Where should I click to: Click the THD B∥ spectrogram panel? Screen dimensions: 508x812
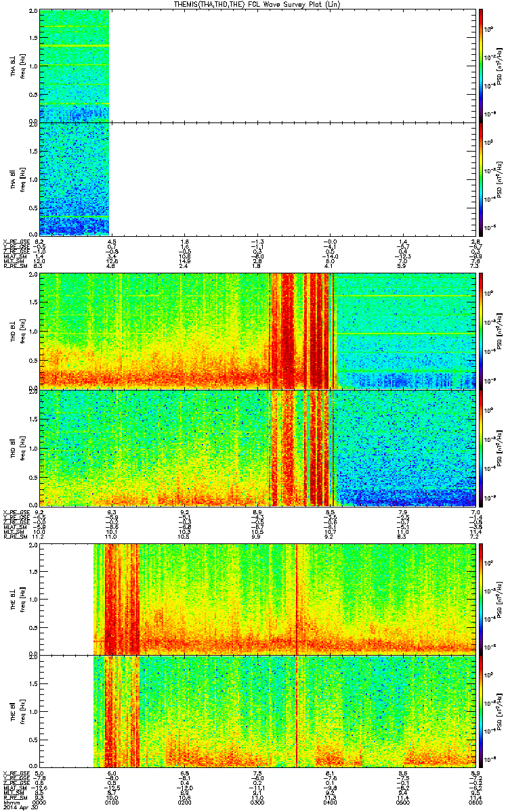[257, 447]
